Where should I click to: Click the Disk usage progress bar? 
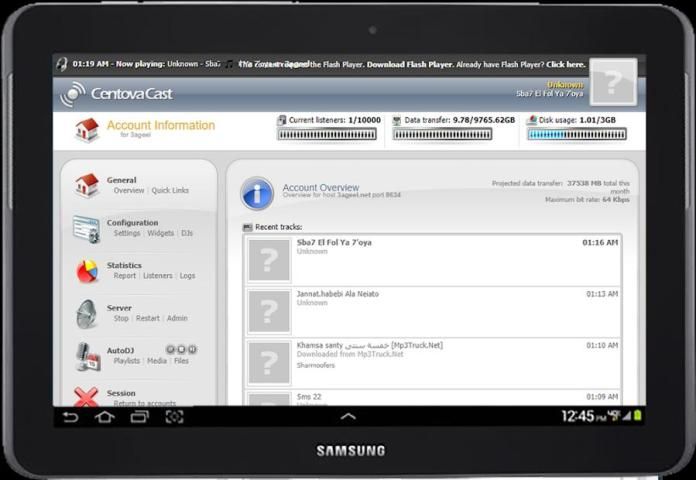tap(578, 134)
